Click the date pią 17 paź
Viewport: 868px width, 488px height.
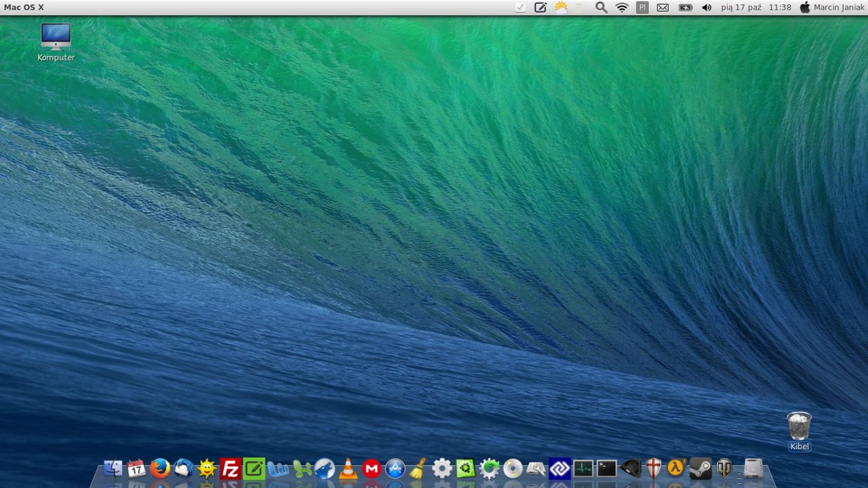741,7
